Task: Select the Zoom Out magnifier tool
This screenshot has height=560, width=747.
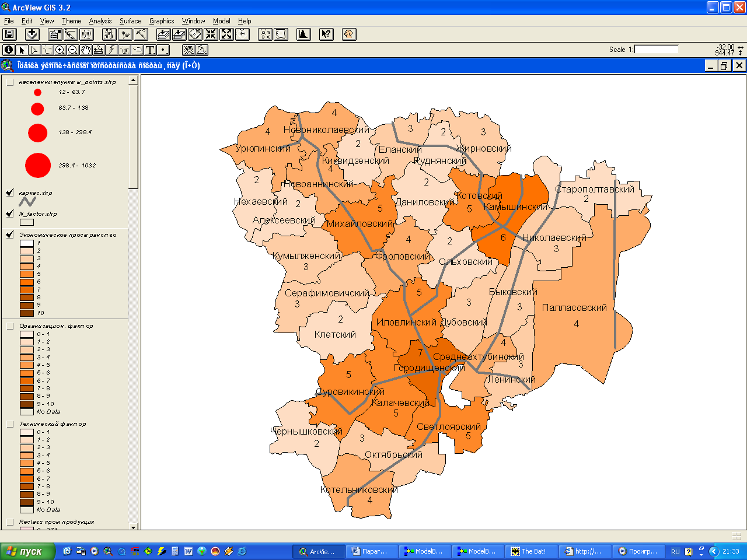Action: click(73, 50)
